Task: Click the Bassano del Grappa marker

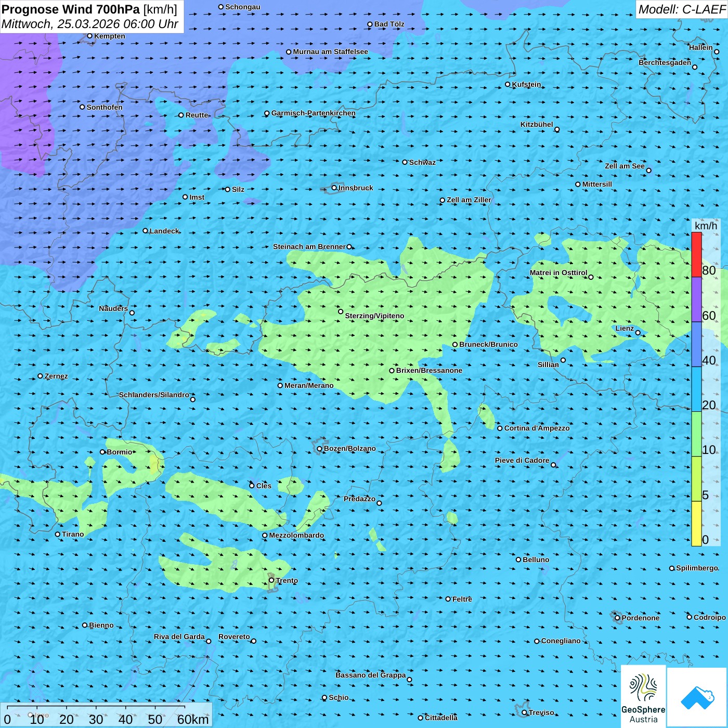Action: pyautogui.click(x=409, y=679)
